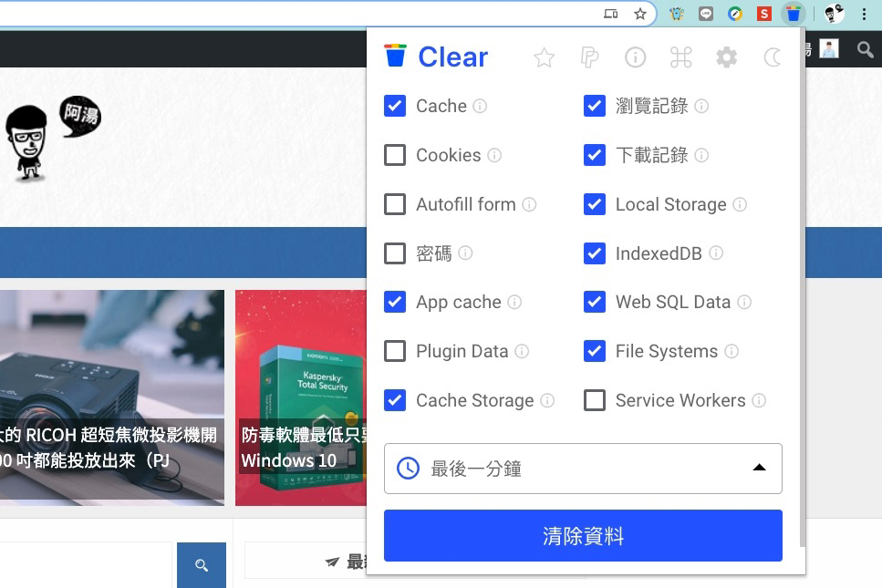Open the LINE extension in the toolbar
The image size is (882, 588).
tap(705, 14)
